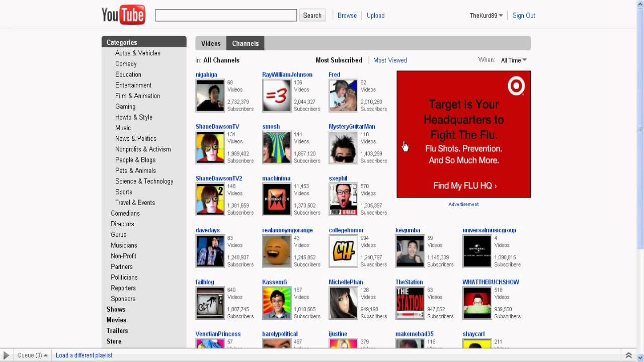Click Load a different playlist
The width and height of the screenshot is (644, 362).
[84, 355]
